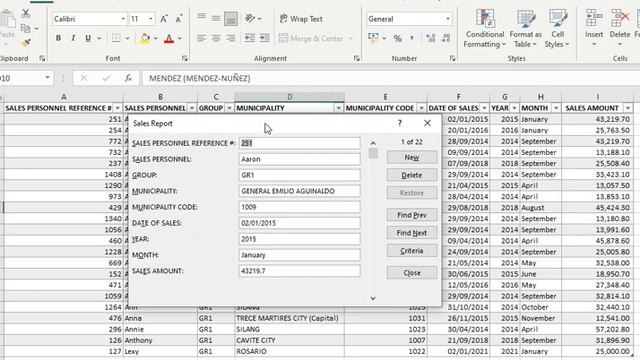Select column D header

(x=289, y=97)
